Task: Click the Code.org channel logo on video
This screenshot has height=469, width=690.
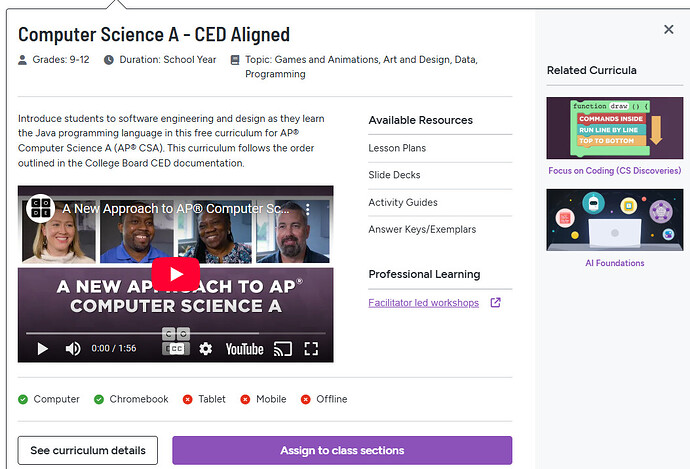Action: tap(40, 209)
